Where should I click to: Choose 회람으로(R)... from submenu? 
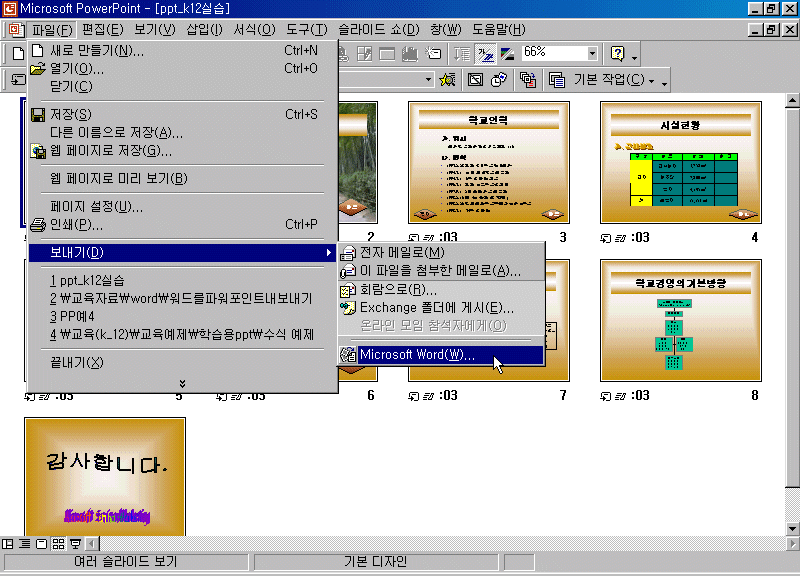440,290
